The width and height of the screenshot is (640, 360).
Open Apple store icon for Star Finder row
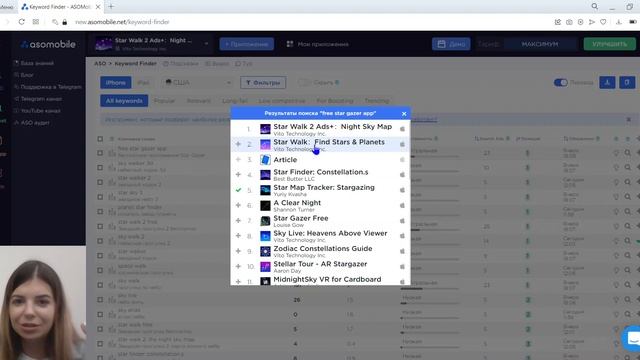(402, 175)
